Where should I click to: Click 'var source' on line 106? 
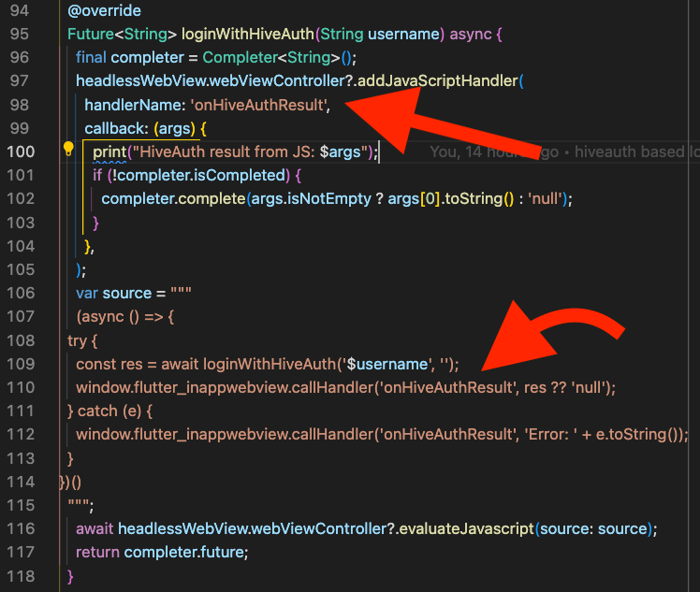(x=114, y=293)
